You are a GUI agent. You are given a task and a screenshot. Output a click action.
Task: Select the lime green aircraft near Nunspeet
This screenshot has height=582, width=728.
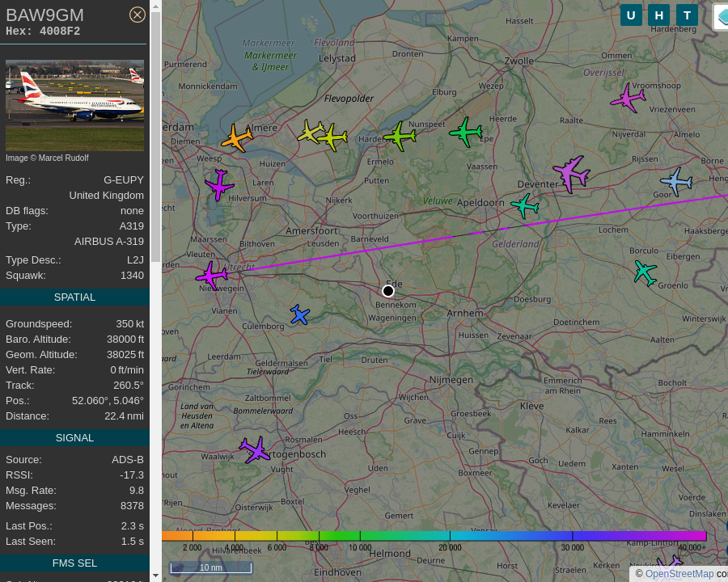pos(400,136)
